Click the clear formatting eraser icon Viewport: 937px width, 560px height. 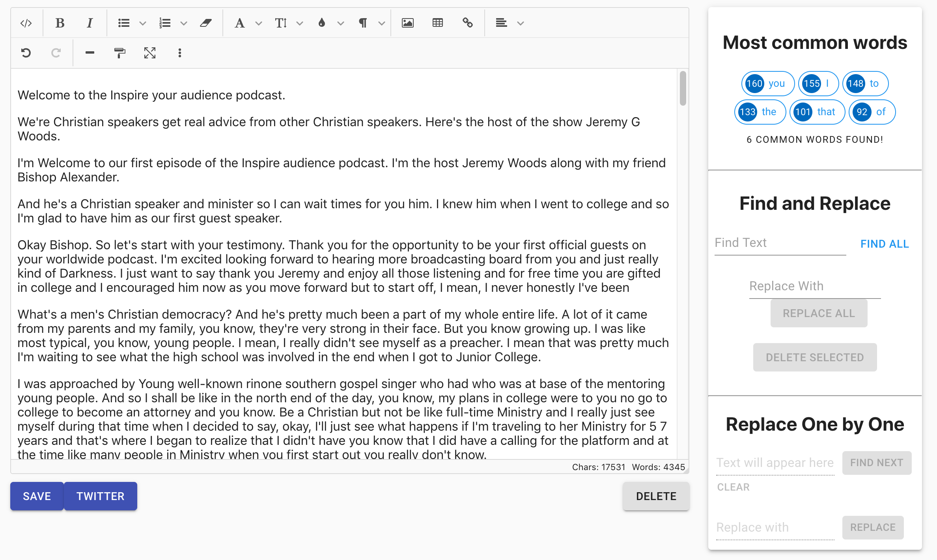click(x=205, y=23)
